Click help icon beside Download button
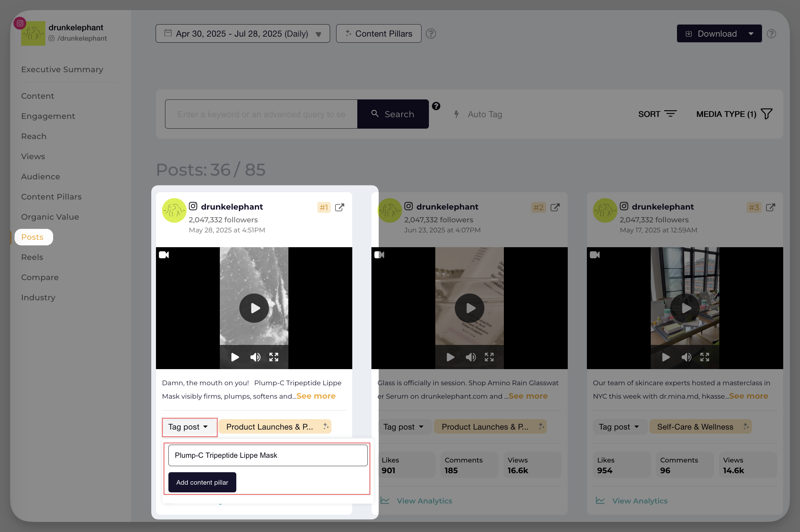800x532 pixels. click(771, 34)
